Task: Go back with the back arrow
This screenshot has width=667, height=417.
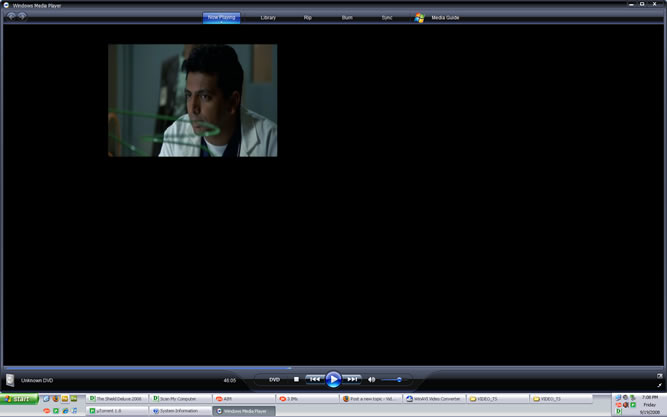Action: pyautogui.click(x=11, y=16)
